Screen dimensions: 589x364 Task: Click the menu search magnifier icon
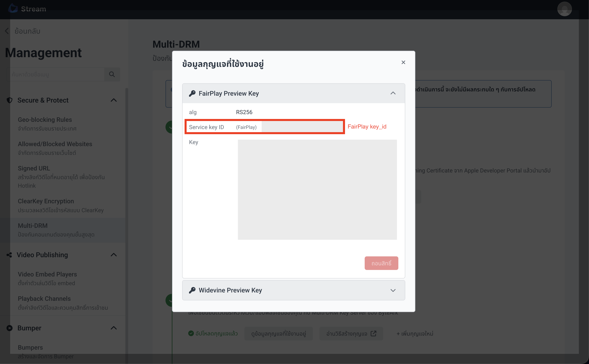(x=112, y=74)
